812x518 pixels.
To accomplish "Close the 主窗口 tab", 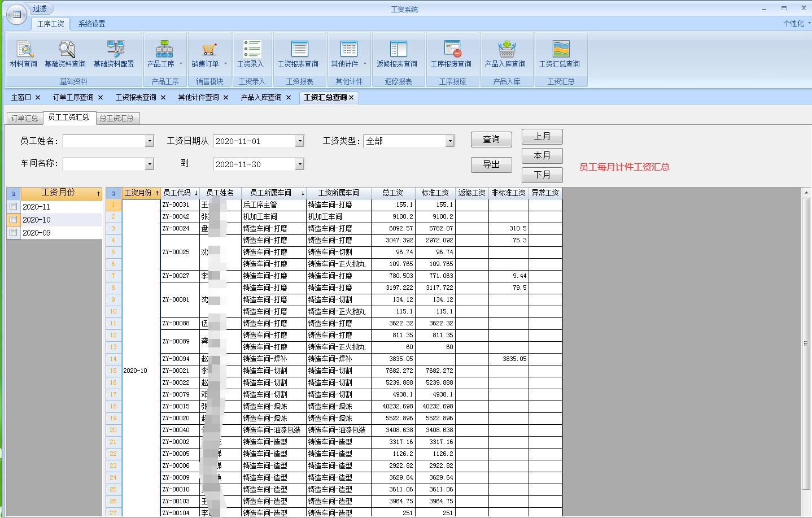I will coord(38,98).
